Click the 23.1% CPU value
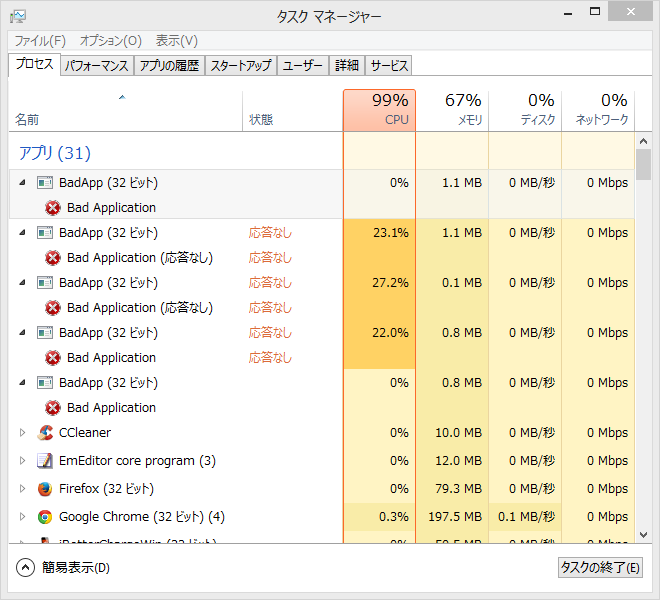Image resolution: width=660 pixels, height=600 pixels. point(391,232)
